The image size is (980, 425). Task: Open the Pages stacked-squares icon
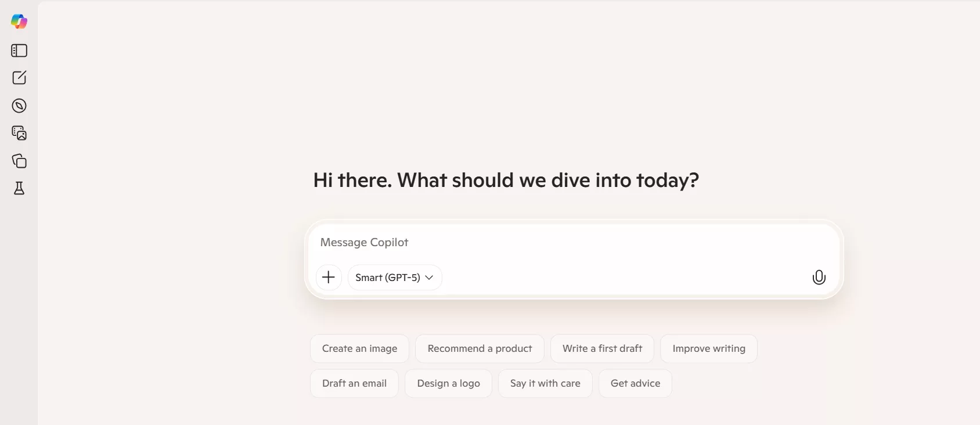(x=19, y=161)
